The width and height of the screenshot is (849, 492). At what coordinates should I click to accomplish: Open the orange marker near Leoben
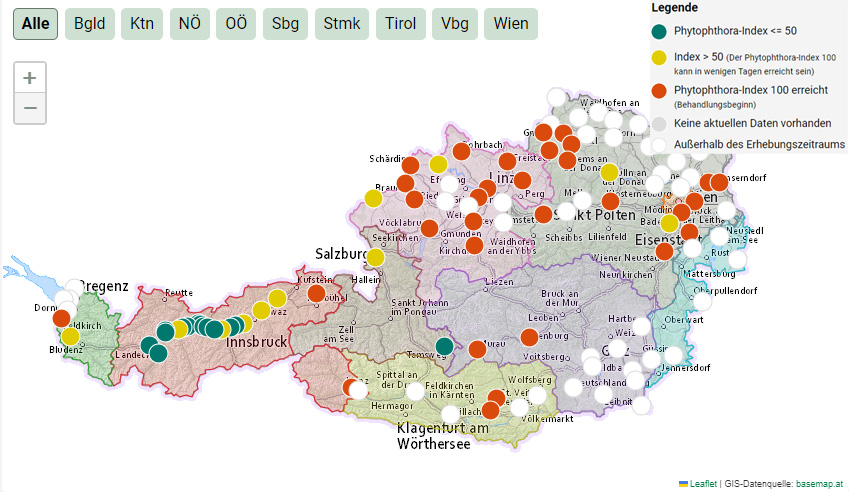coord(529,337)
